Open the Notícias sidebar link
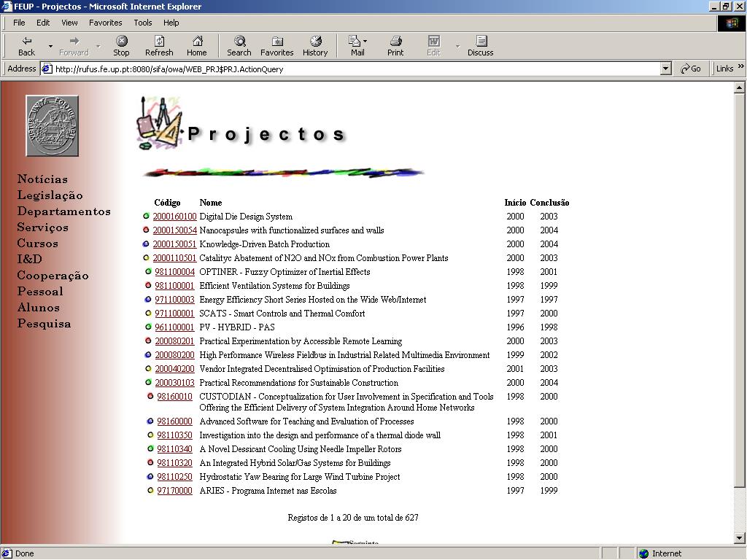Image resolution: width=747 pixels, height=560 pixels. click(42, 179)
